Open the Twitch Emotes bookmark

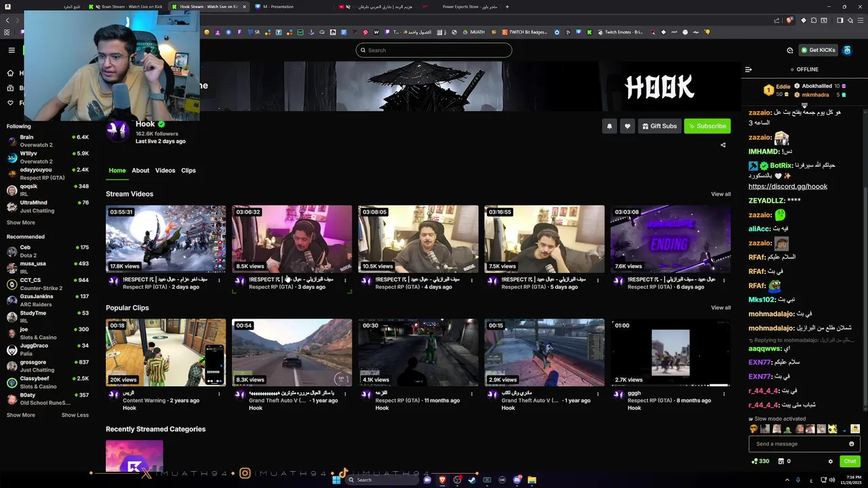pyautogui.click(x=619, y=32)
